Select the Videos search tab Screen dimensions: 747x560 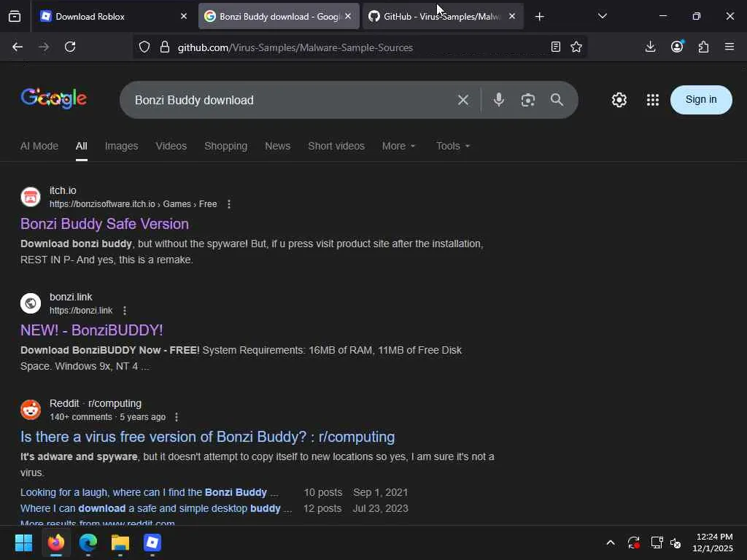tap(171, 146)
